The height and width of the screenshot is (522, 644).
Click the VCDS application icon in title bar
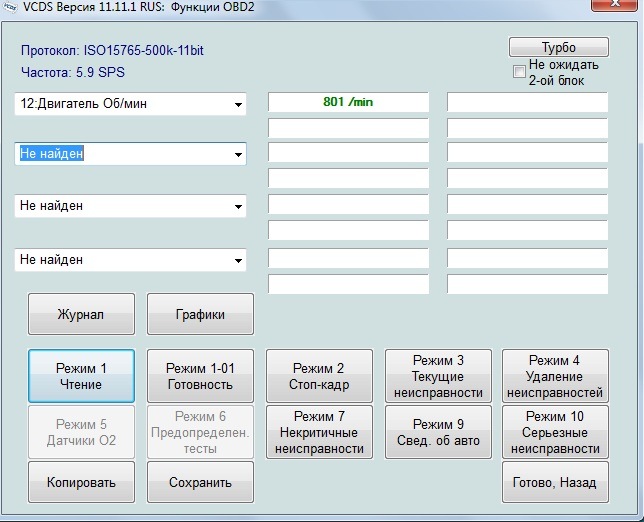click(9, 7)
